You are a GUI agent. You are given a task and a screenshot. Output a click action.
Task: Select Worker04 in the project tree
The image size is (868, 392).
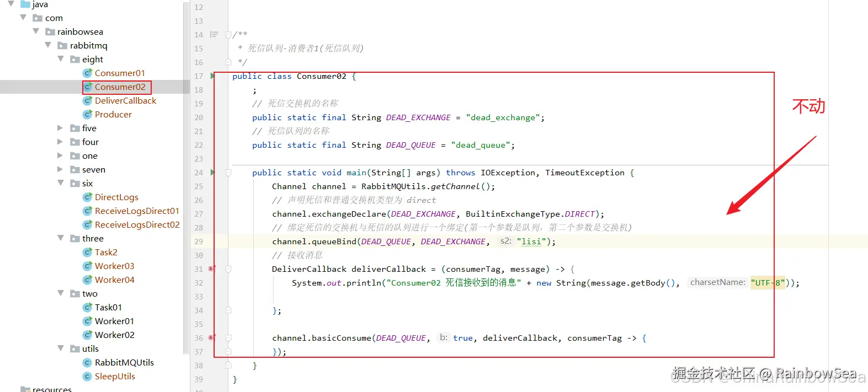click(114, 280)
